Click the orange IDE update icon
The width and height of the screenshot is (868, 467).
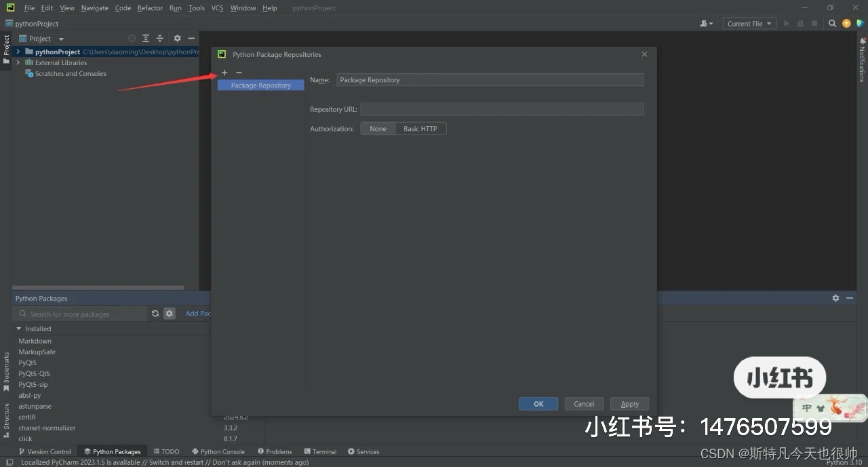click(846, 24)
